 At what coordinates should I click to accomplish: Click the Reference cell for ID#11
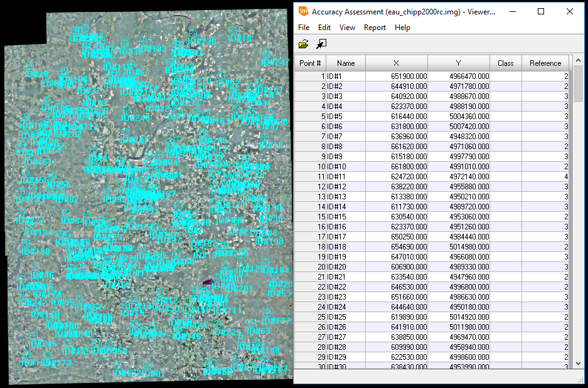545,177
